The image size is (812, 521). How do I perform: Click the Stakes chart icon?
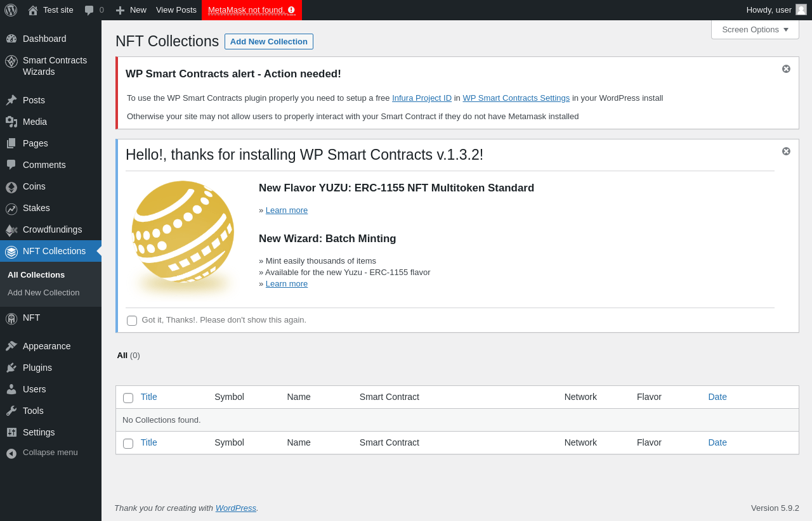click(11, 209)
